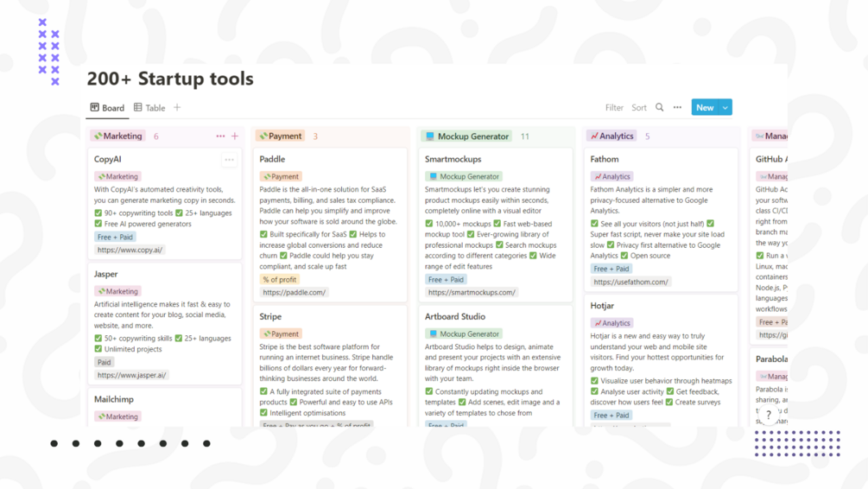Viewport: 868px width, 489px height.
Task: Click the Marketing tag in Mailchimp card
Action: click(117, 416)
